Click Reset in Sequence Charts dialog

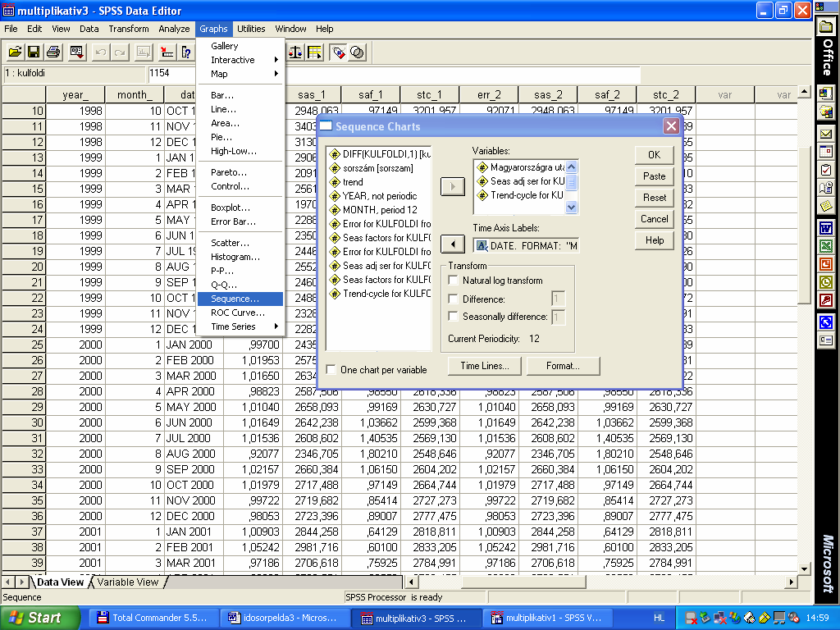tap(654, 198)
